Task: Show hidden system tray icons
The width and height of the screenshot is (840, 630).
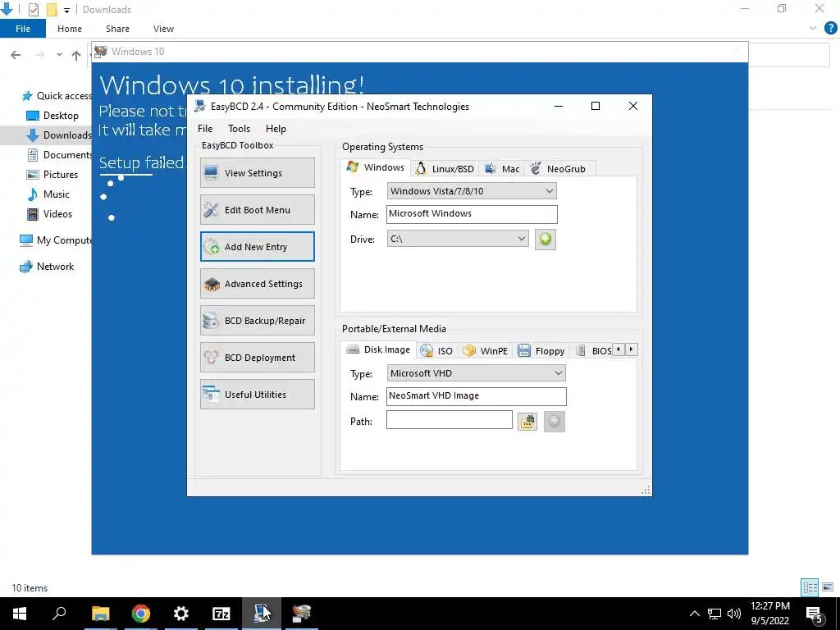Action: 694,614
